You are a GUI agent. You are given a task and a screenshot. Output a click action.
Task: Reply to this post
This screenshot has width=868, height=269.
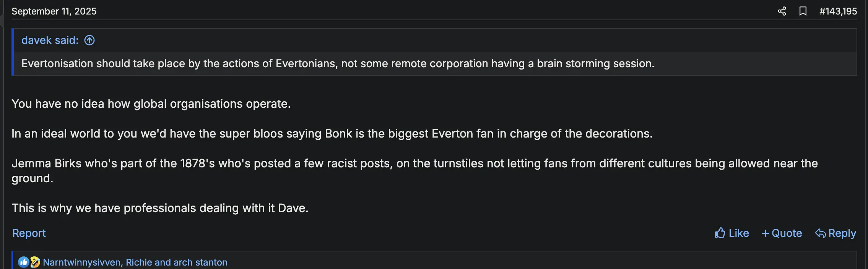(x=835, y=233)
